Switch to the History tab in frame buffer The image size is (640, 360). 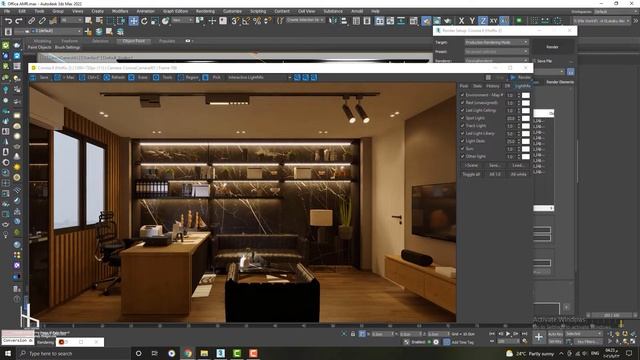[x=493, y=86]
